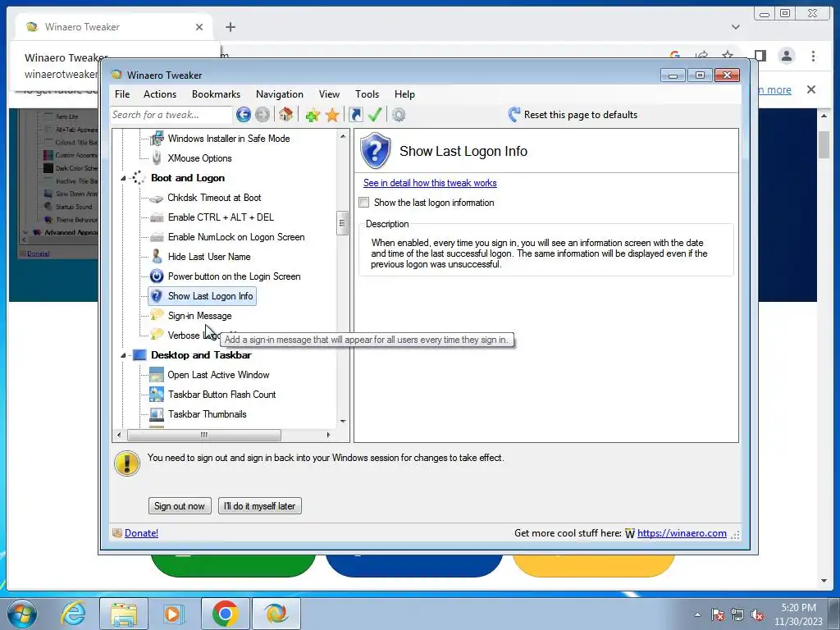
Task: Click the Donate! link in Tweaker
Action: click(141, 533)
